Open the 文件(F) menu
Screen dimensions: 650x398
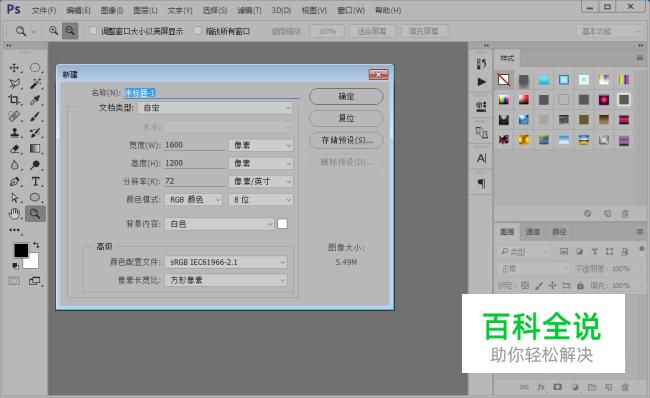coord(44,10)
